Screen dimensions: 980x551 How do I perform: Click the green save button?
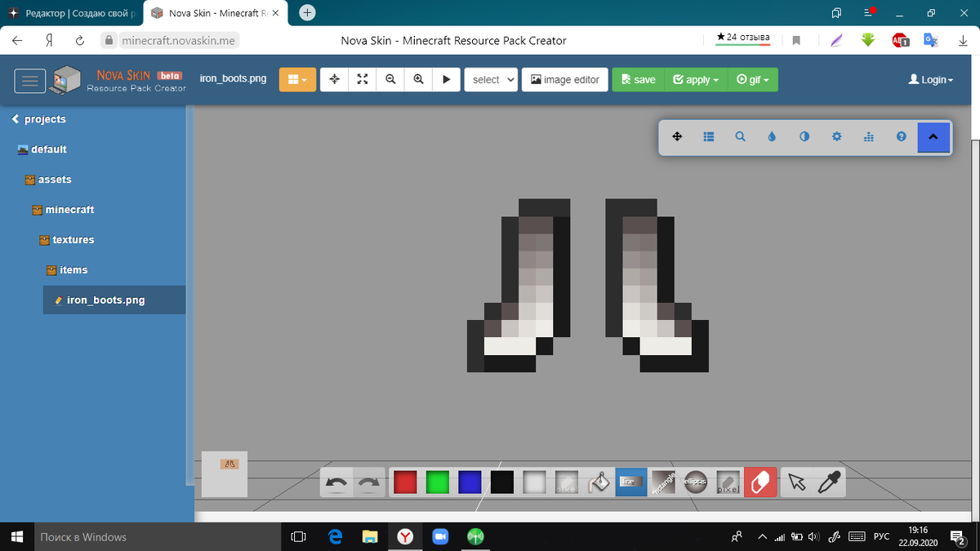coord(638,79)
